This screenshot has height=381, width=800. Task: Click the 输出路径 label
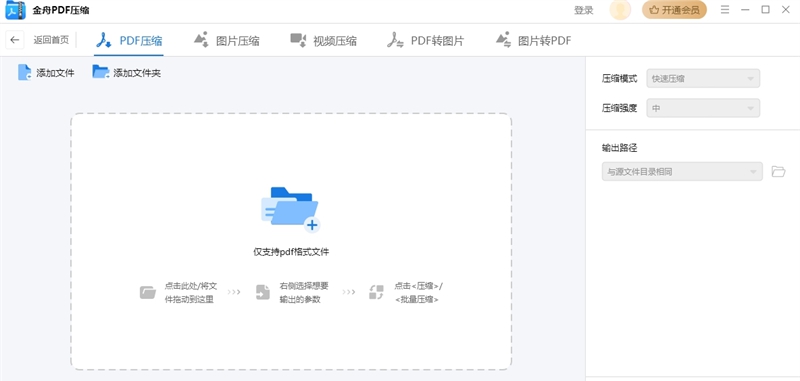click(x=619, y=148)
